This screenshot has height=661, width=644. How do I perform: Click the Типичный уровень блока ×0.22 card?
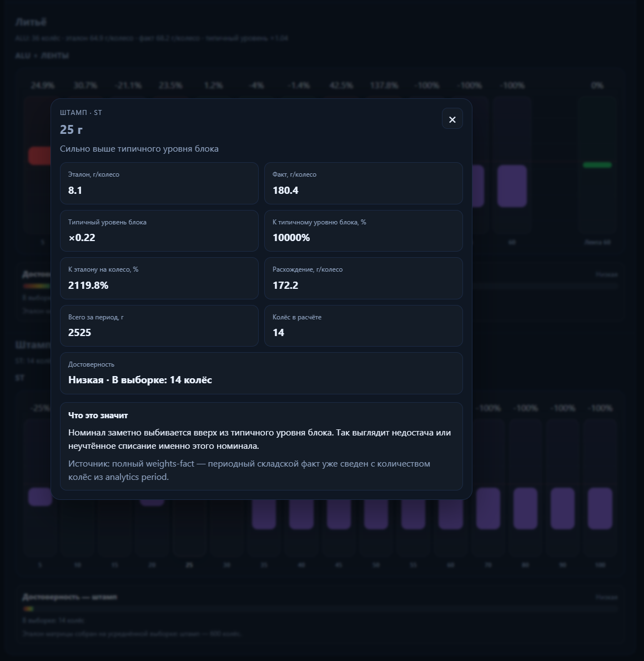(x=159, y=231)
